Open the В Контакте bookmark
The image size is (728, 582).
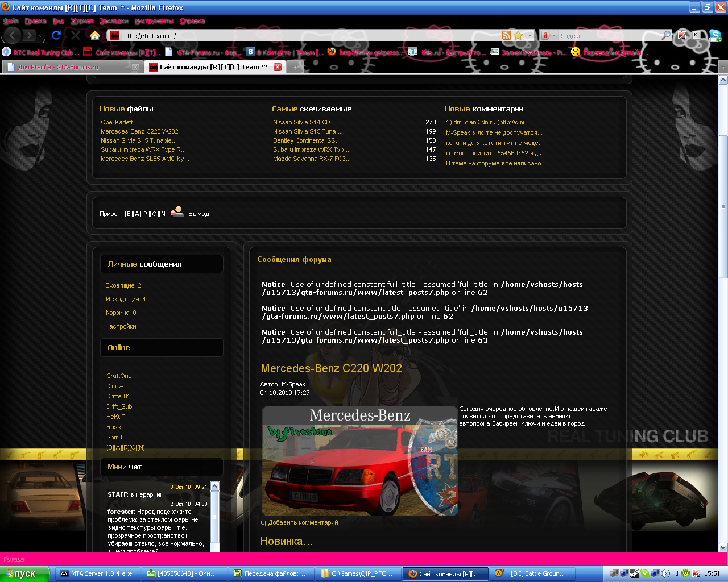(x=284, y=52)
